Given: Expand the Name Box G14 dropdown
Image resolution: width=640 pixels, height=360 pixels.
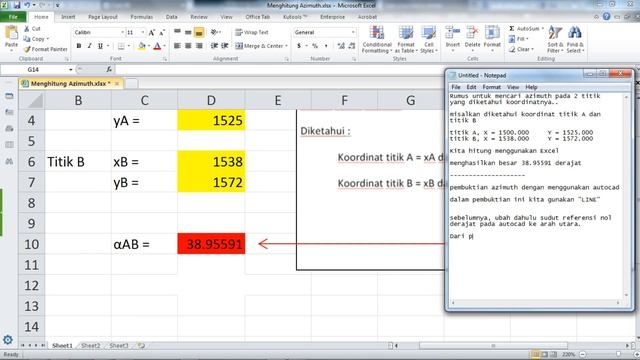Looking at the screenshot, I should (x=71, y=70).
